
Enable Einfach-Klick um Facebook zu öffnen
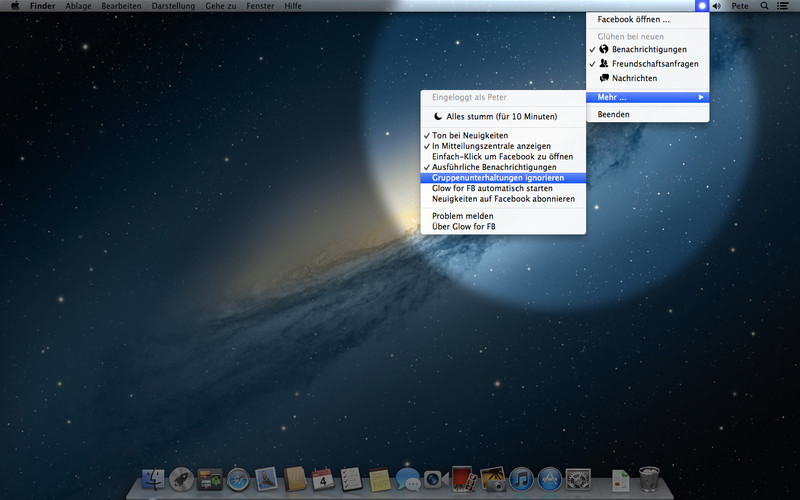pos(503,157)
